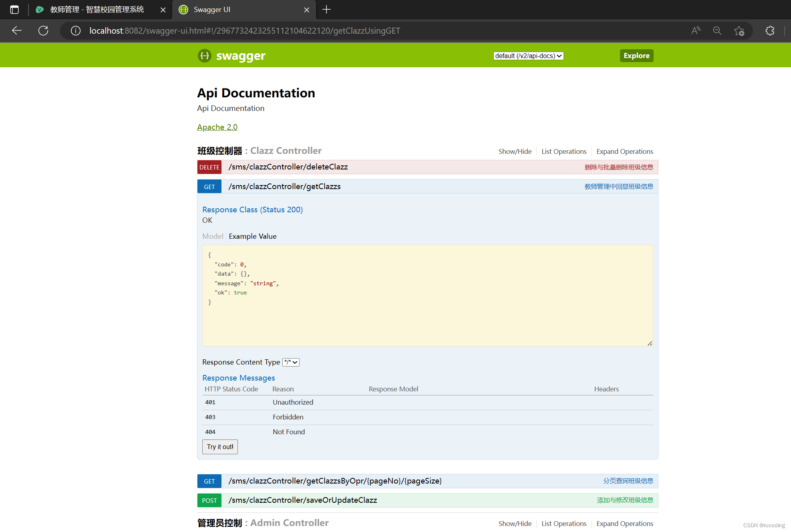Click the 401 status code cell
Screen dimensions: 791x532
pyautogui.click(x=210, y=402)
